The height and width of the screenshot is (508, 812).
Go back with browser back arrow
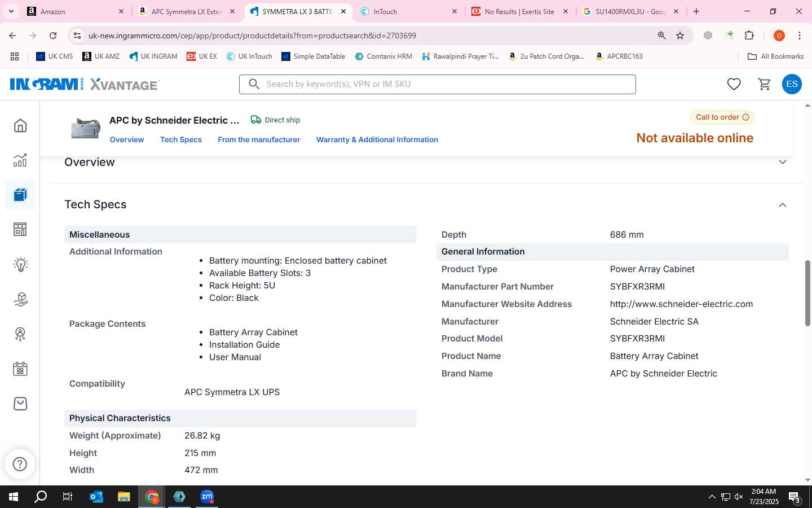tap(12, 36)
